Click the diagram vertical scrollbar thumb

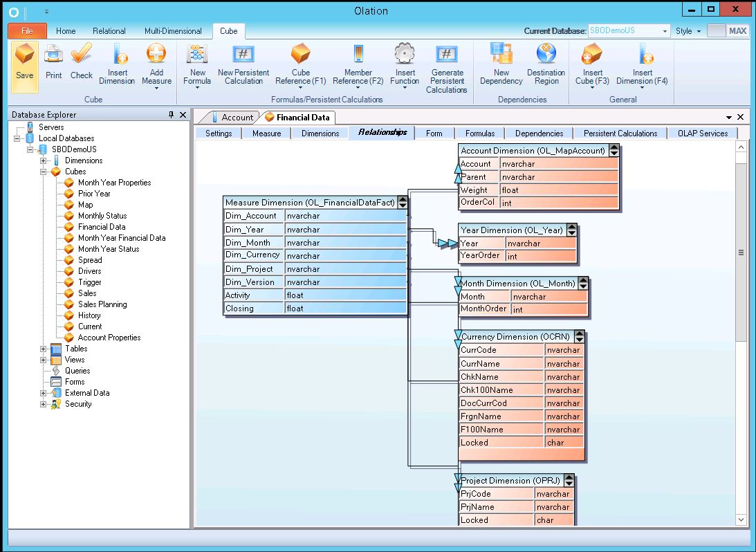coord(741,253)
